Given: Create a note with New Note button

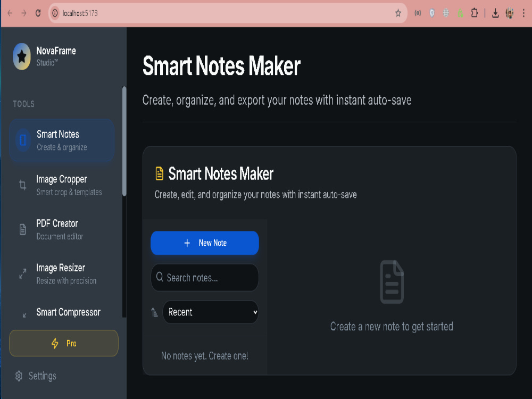Looking at the screenshot, I should (205, 243).
